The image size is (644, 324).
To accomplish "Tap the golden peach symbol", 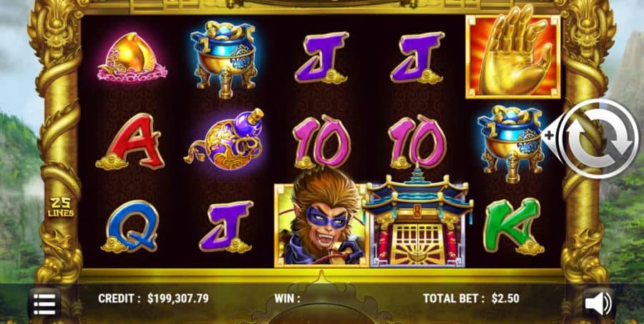I will pyautogui.click(x=132, y=57).
